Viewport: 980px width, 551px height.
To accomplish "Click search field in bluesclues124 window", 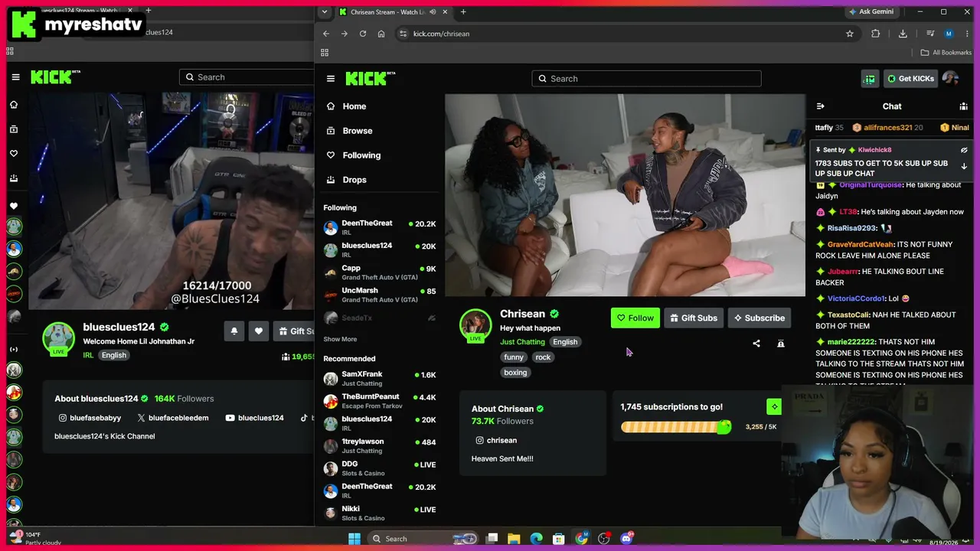I will point(247,77).
